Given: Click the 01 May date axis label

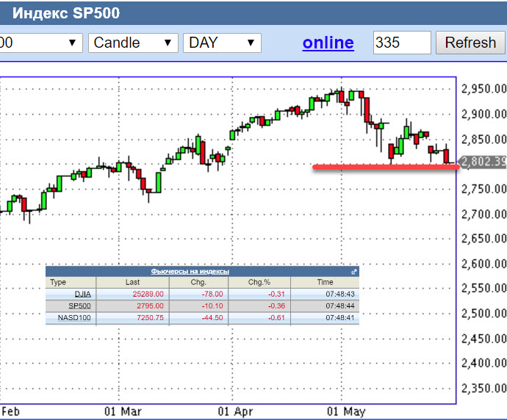Looking at the screenshot, I should click(345, 410).
